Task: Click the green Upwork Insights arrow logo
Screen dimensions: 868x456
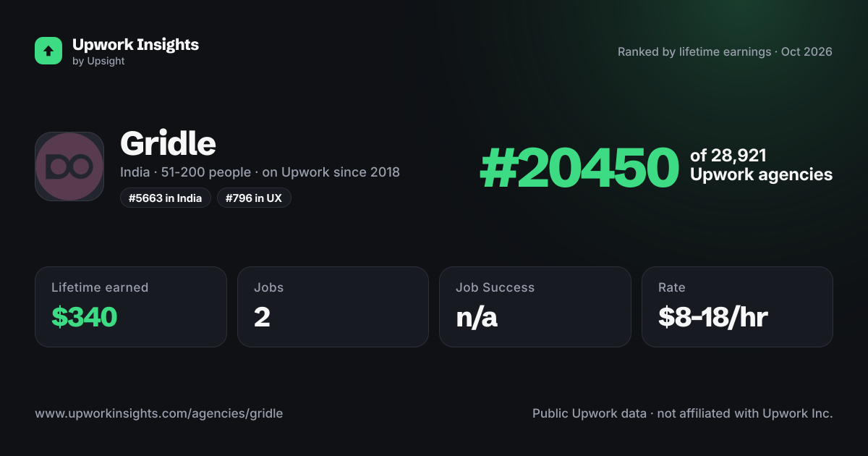Action: coord(48,51)
